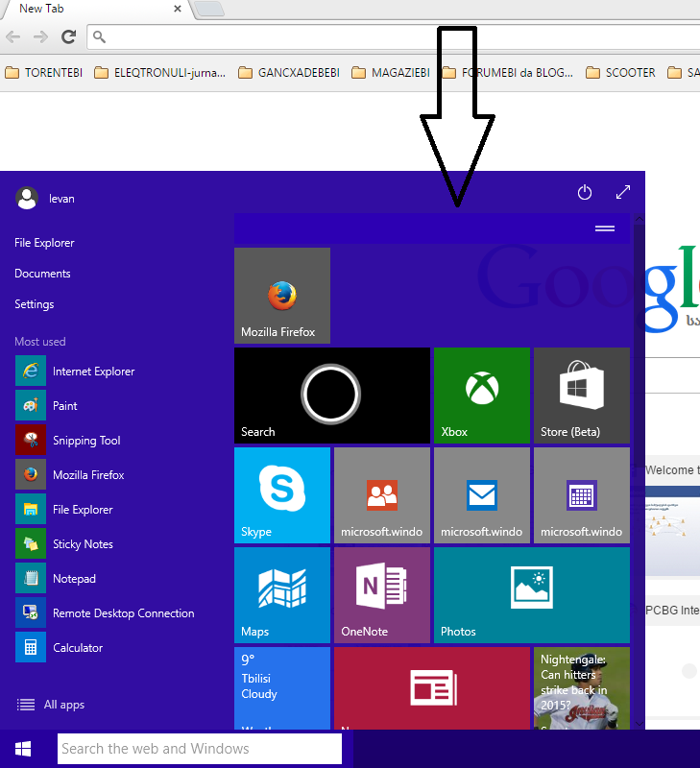Viewport: 700px width, 768px height.
Task: Open Documents link
Action: [42, 274]
